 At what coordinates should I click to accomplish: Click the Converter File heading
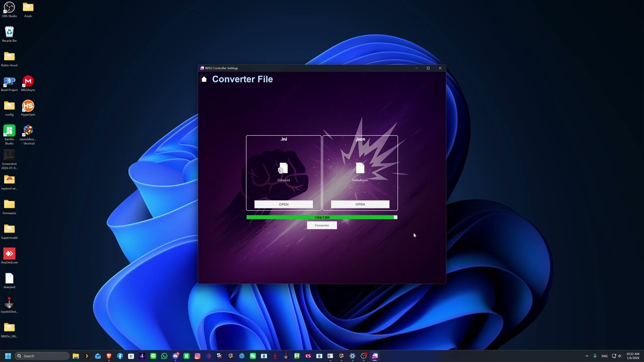click(242, 79)
